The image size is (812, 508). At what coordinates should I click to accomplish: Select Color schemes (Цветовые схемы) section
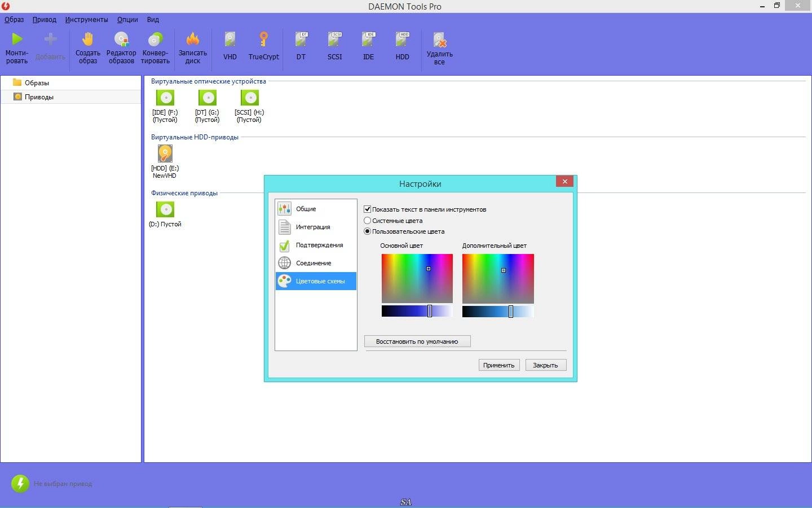pos(316,281)
